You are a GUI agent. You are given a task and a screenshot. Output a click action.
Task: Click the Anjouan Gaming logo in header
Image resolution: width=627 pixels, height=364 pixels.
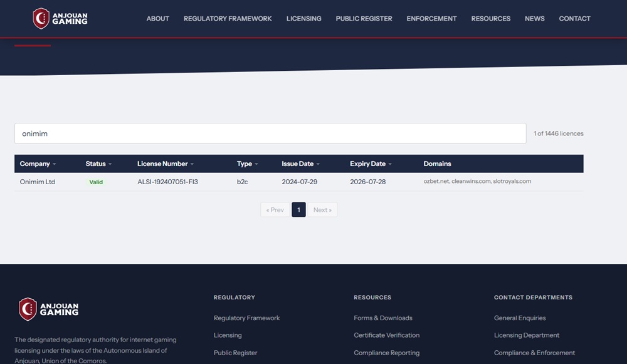click(60, 18)
